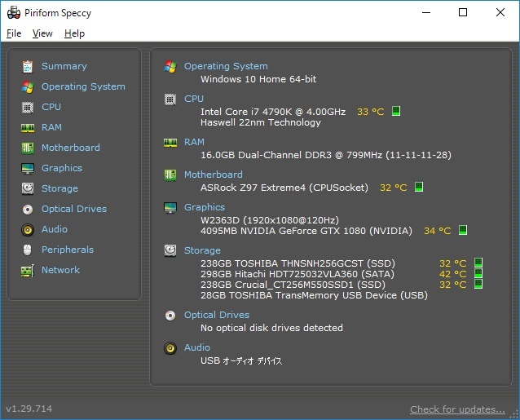Click the RAM icon in summary panel

pos(170,143)
